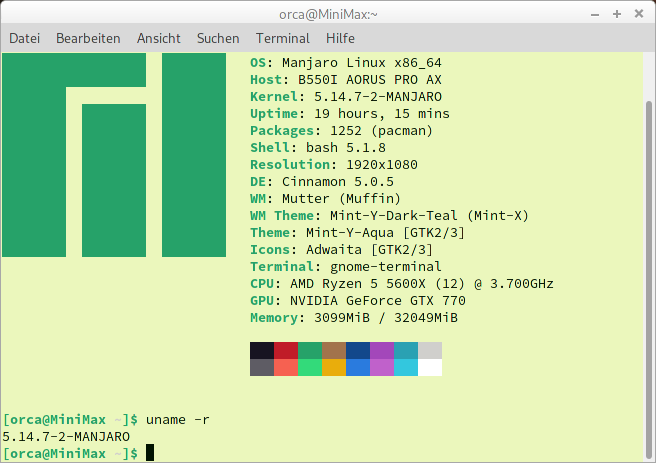
Task: Click the purple color block in top row
Action: pyautogui.click(x=382, y=350)
